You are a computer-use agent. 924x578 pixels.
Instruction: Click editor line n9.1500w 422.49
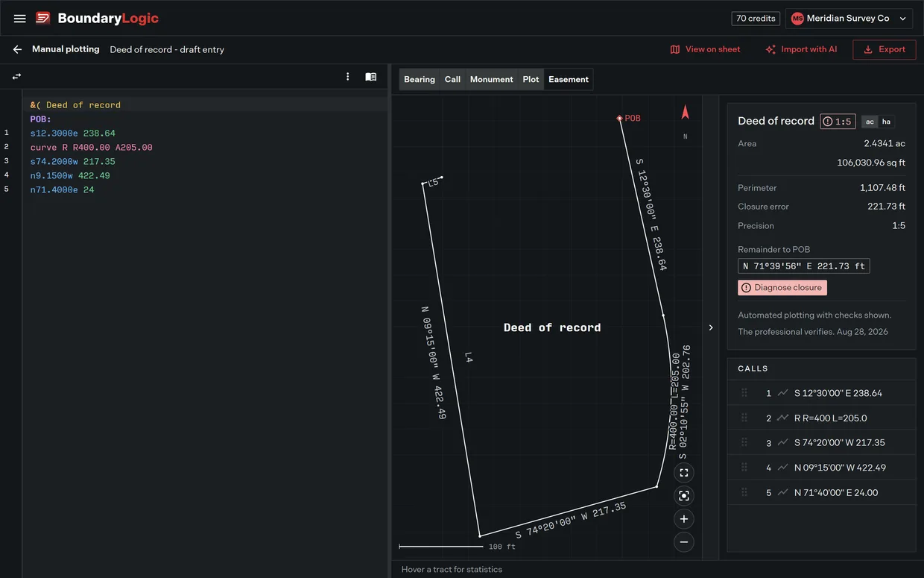(x=70, y=176)
